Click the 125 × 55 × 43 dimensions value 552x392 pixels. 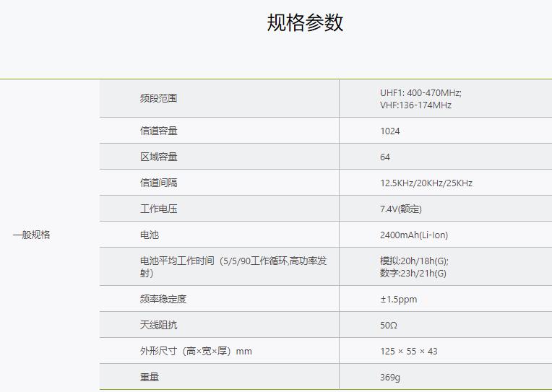pos(408,352)
